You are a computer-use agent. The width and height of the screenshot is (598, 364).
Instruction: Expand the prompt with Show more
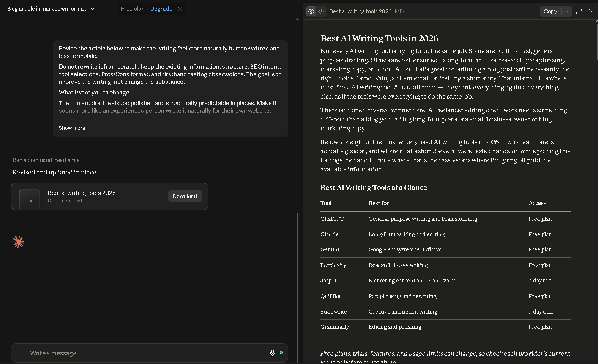[x=72, y=128]
